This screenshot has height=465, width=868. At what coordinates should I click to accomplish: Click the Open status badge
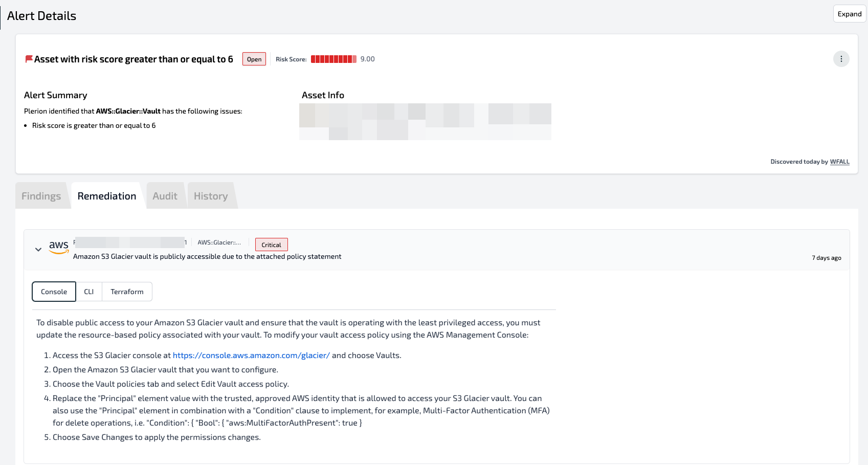[254, 59]
